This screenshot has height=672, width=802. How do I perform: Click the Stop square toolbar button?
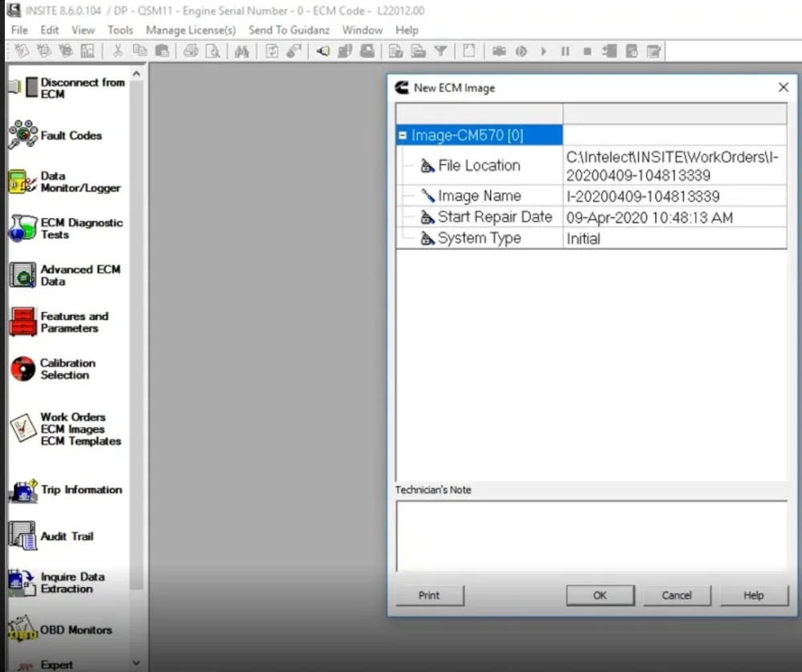click(x=587, y=51)
